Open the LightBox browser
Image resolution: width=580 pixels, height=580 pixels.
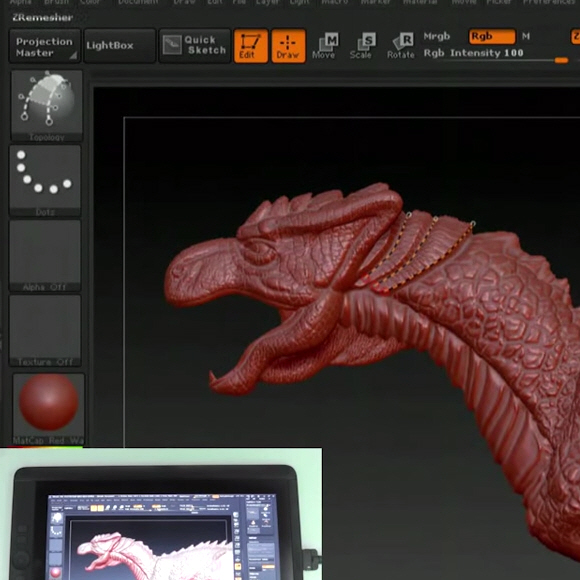coord(119,46)
